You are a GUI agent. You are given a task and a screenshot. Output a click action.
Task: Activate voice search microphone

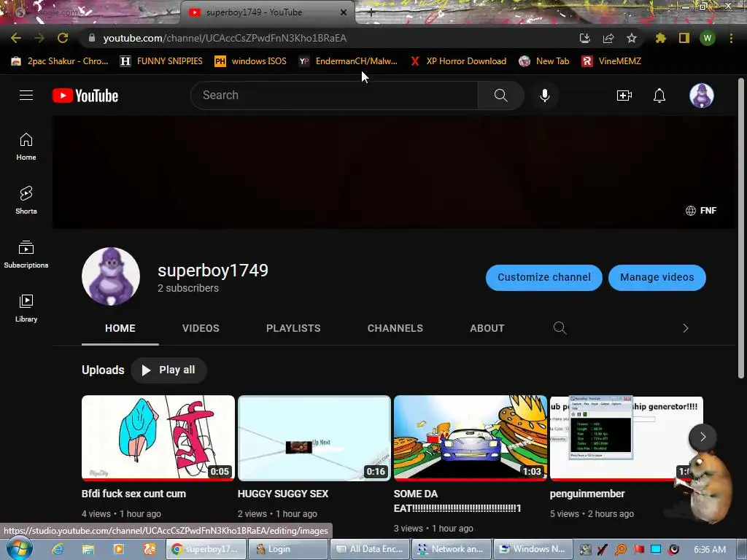pyautogui.click(x=544, y=96)
